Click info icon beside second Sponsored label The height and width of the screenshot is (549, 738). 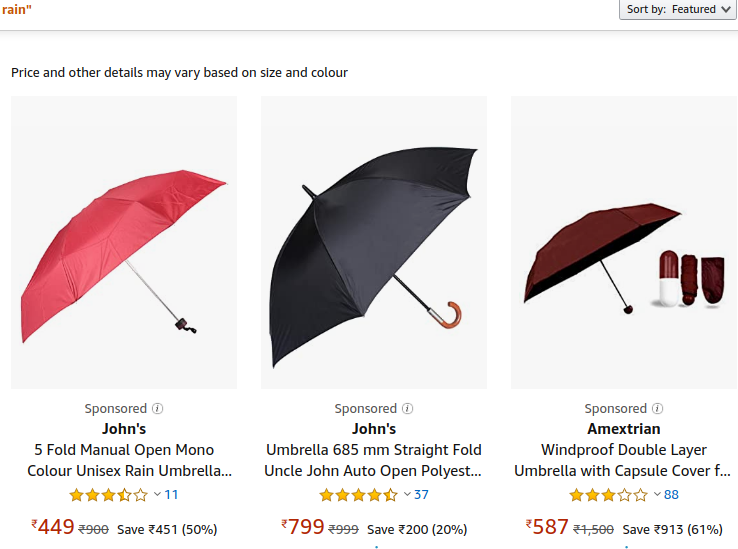(408, 409)
